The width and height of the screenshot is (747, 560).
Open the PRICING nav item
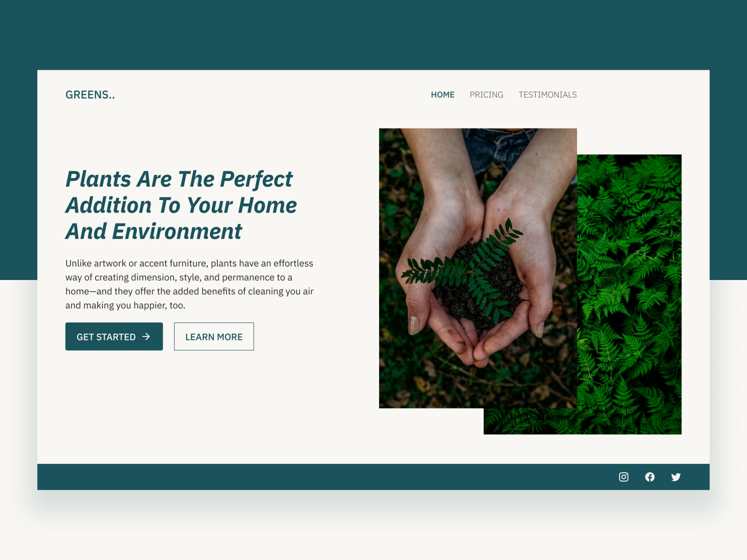486,95
